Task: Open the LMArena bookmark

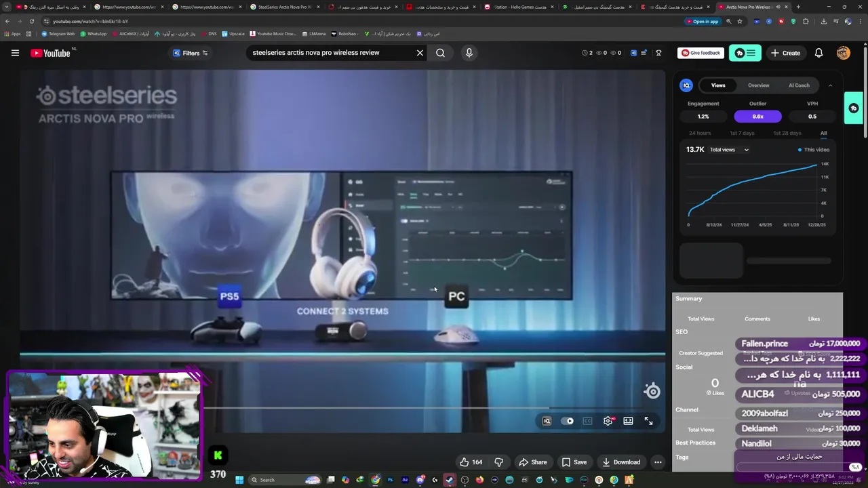Action: (314, 34)
